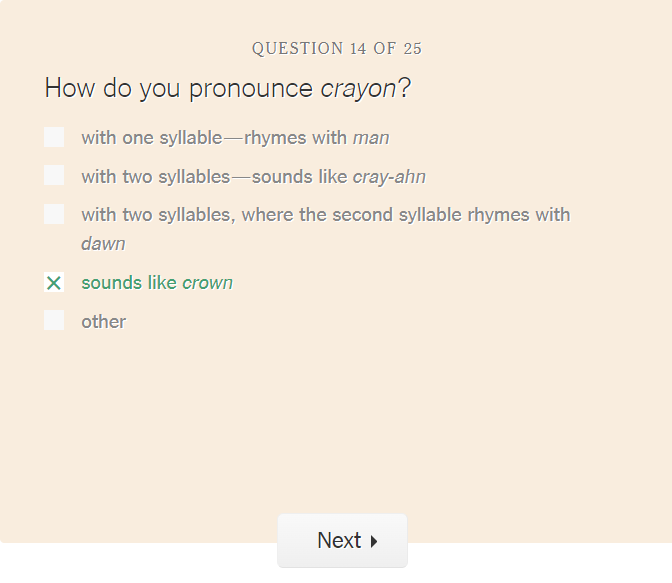Screen dimensions: 672x583
Task: Click the arrow icon on the Next button
Action: [x=374, y=541]
